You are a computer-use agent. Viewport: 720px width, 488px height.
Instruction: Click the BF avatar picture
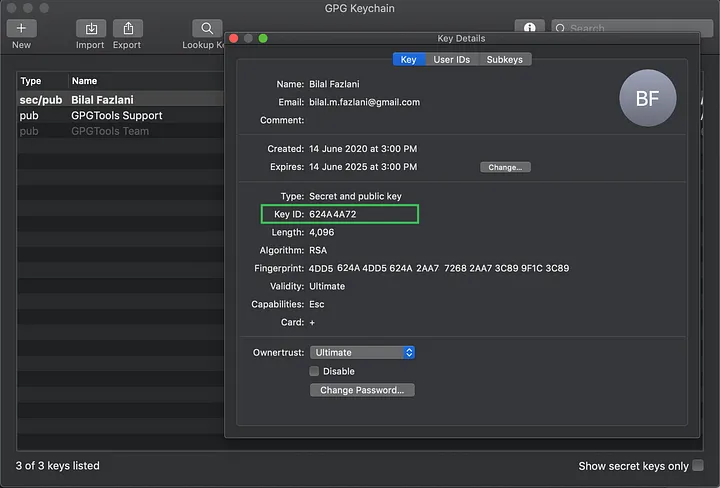648,98
